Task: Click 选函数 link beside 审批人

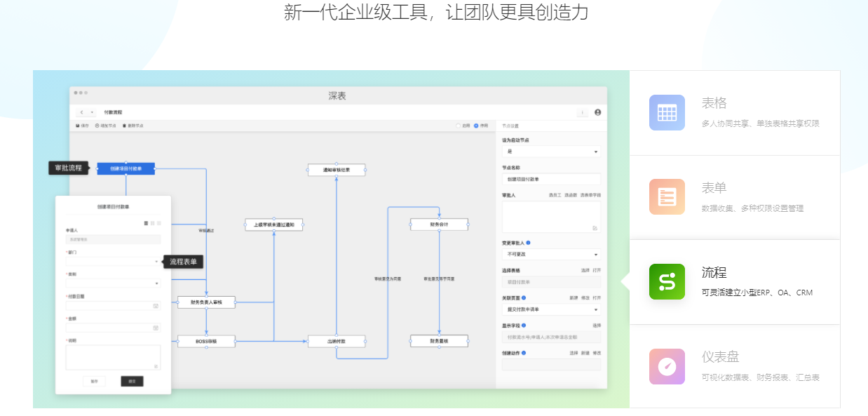Action: coord(571,195)
